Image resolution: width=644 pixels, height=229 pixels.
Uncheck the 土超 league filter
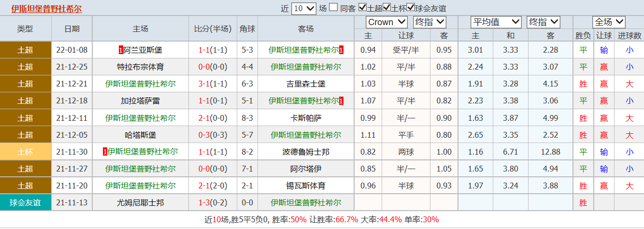coord(362,8)
